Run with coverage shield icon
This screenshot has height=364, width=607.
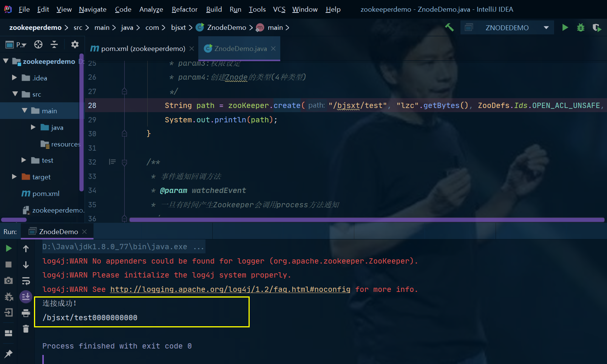pos(597,28)
